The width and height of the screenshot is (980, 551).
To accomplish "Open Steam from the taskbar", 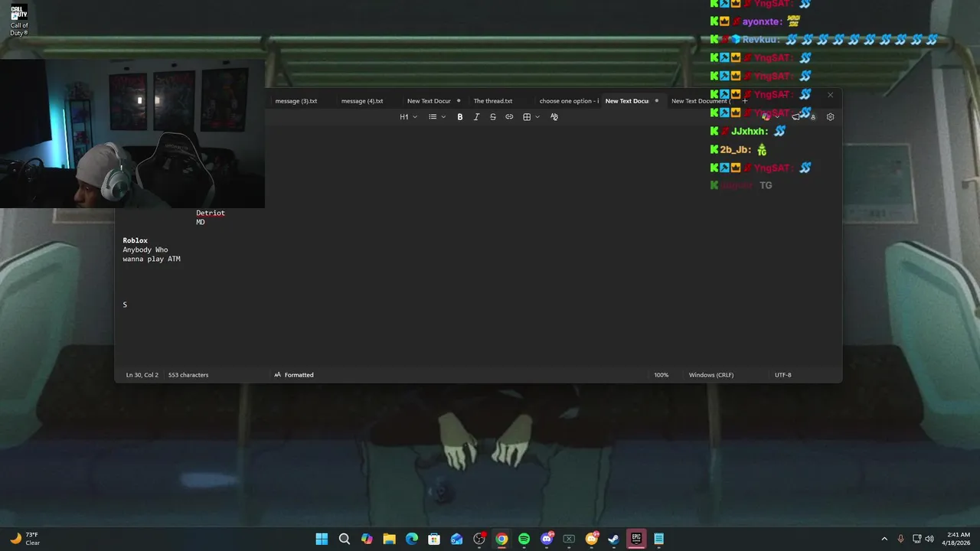I will pos(614,539).
